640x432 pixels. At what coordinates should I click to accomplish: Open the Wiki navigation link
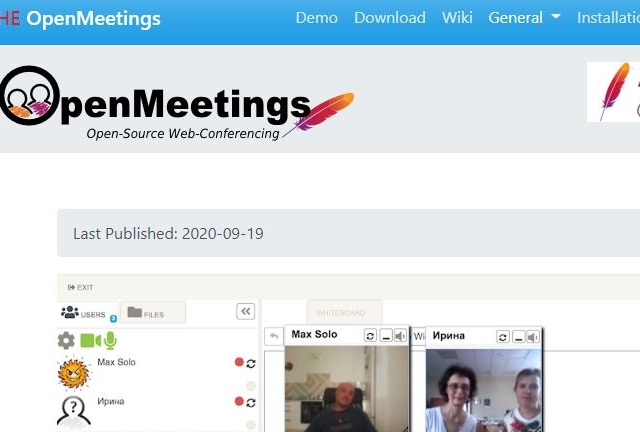[457, 18]
